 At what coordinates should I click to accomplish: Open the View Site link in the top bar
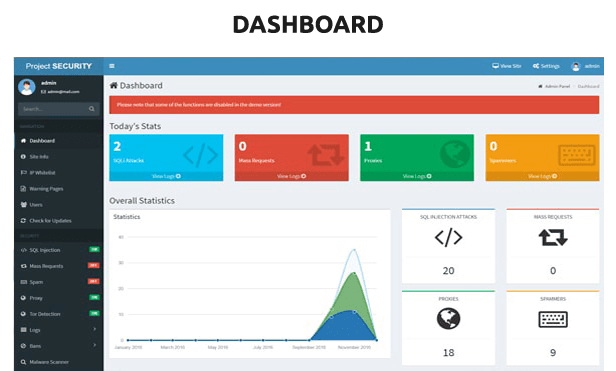point(507,66)
